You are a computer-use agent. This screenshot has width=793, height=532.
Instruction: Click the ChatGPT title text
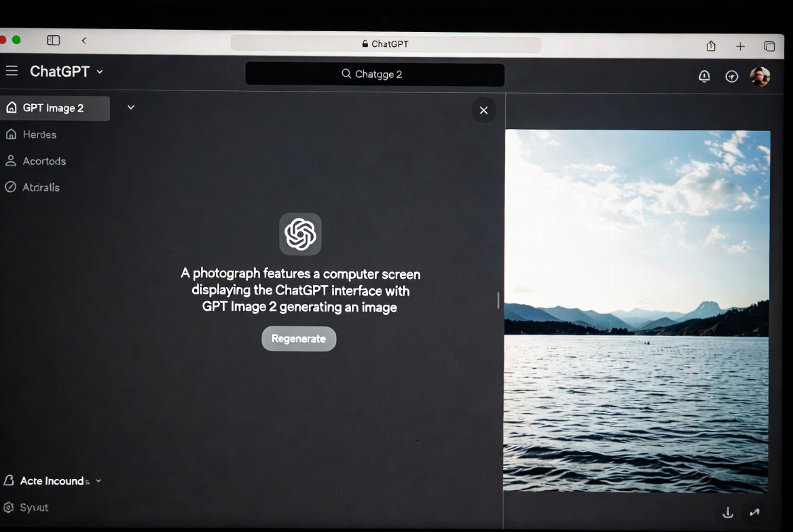tap(60, 71)
